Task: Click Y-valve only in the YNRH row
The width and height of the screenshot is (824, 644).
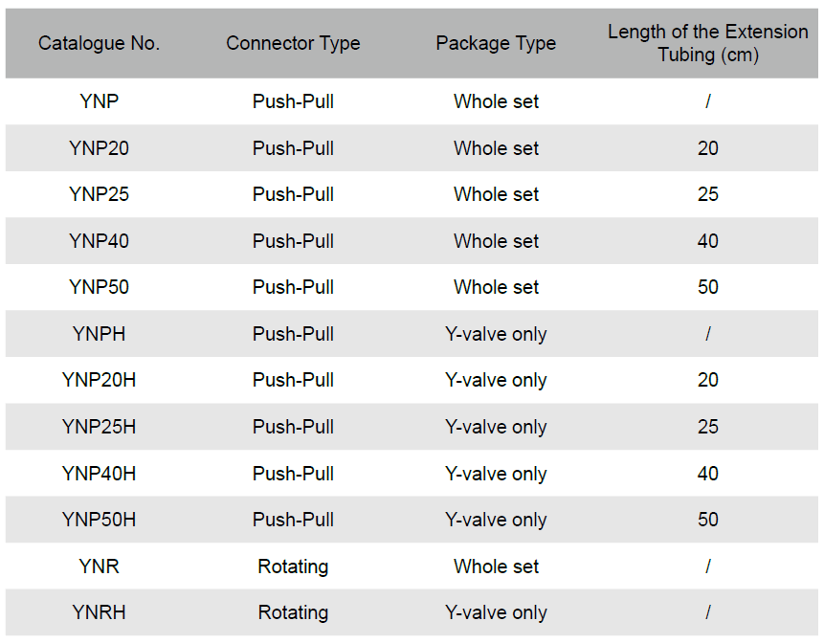Action: click(496, 613)
